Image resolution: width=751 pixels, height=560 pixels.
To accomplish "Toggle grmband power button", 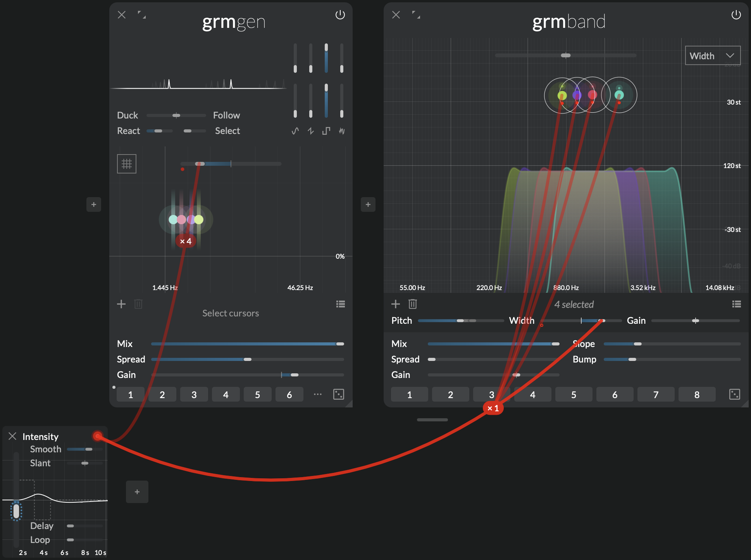I will coord(736,15).
